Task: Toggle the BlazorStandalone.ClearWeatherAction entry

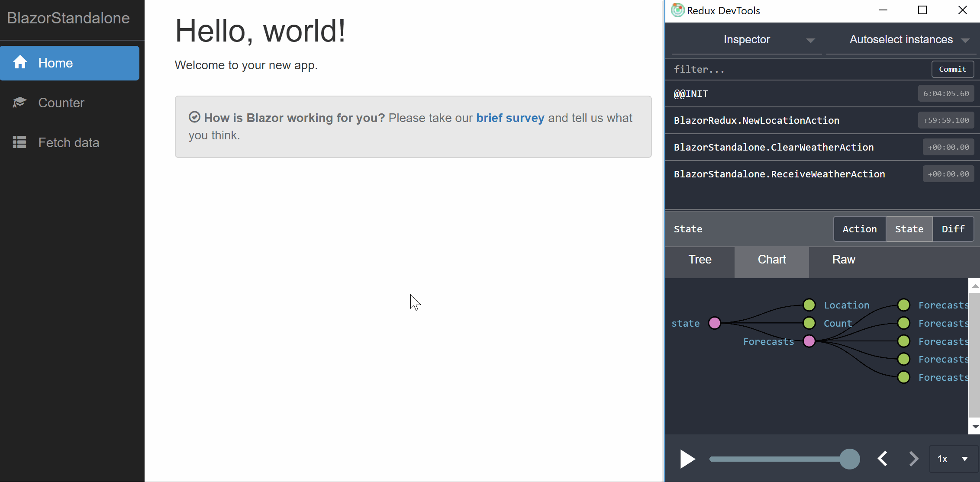Action: (x=774, y=147)
